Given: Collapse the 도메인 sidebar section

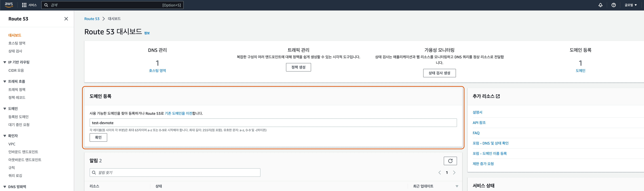Looking at the screenshot, I should pyautogui.click(x=5, y=109).
